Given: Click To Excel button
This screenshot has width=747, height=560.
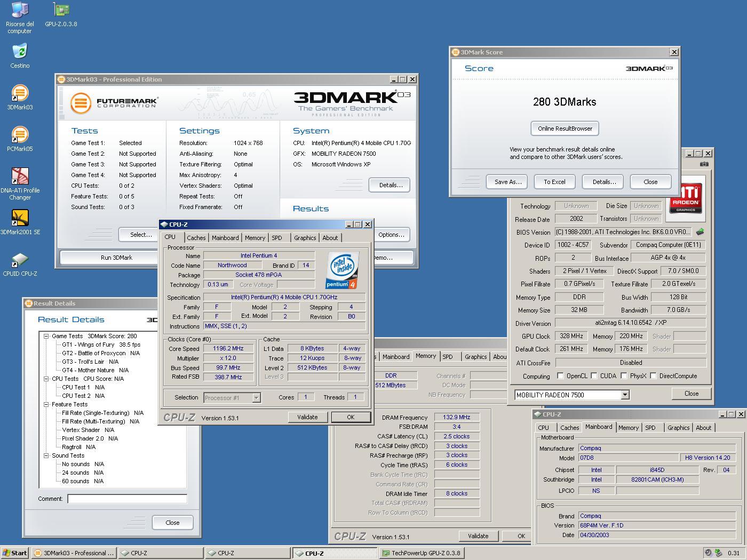Looking at the screenshot, I should 554,182.
